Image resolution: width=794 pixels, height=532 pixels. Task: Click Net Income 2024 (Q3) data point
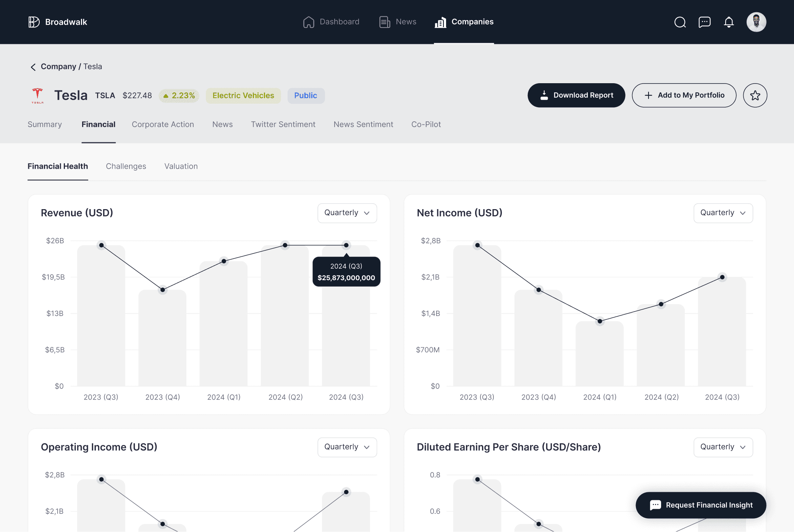[722, 277]
